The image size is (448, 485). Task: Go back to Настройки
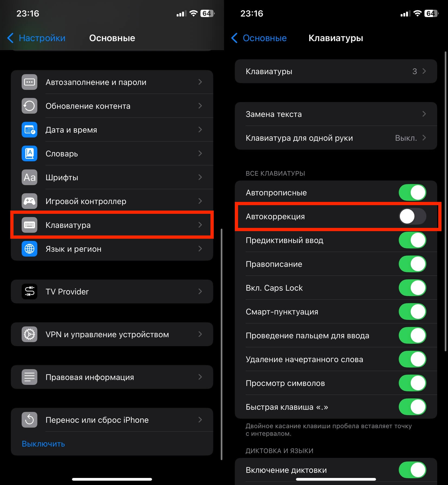[36, 38]
